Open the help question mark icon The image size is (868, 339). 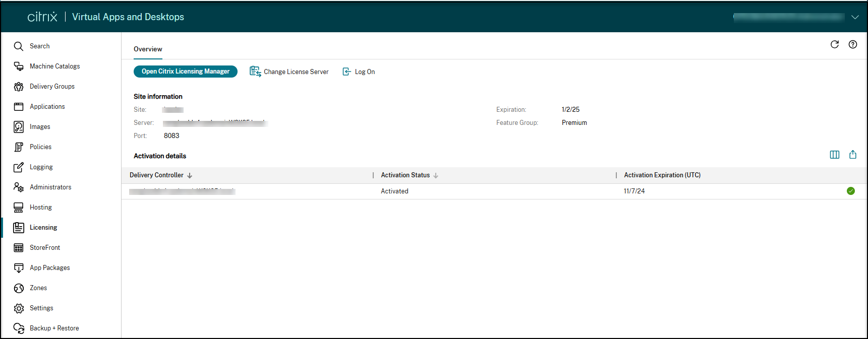coord(852,44)
